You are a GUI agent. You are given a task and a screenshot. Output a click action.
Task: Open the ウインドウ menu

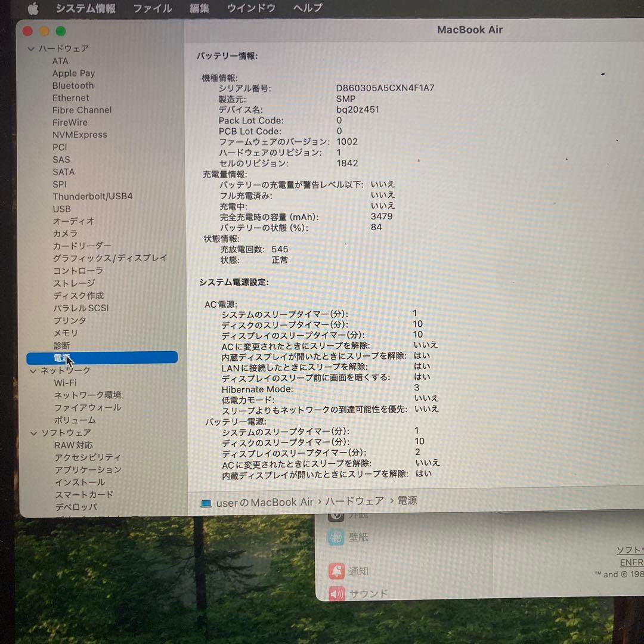pos(250,8)
